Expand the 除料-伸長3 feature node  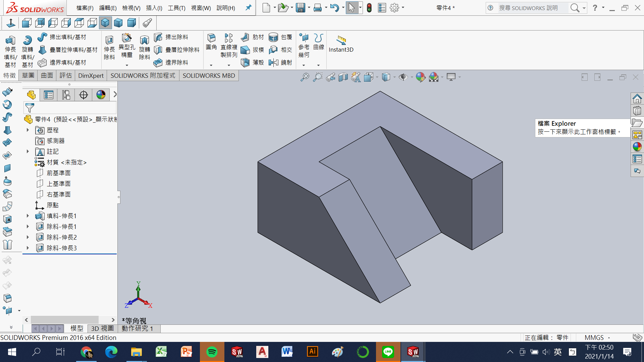pos(28,248)
